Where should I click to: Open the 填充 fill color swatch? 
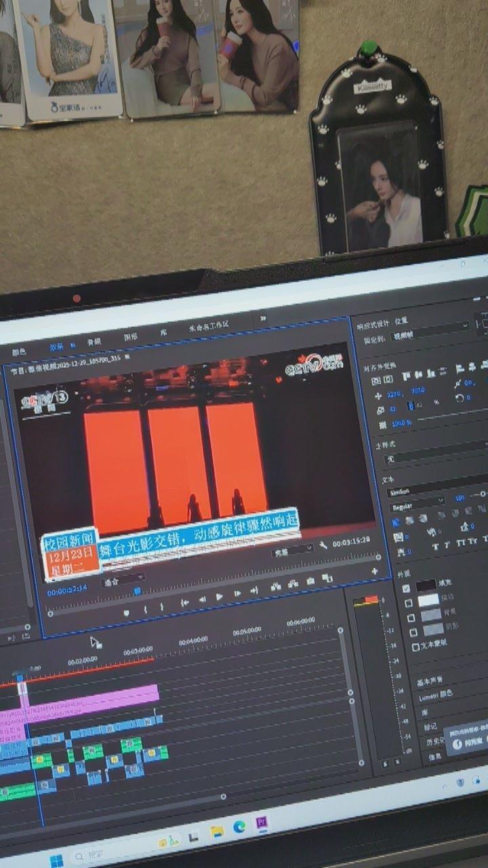pyautogui.click(x=426, y=585)
